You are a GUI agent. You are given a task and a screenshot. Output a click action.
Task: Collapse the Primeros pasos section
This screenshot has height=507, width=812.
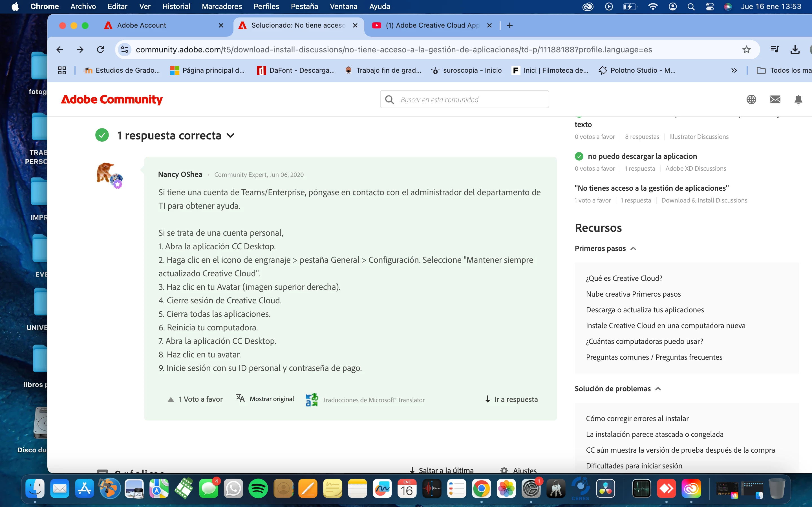[x=633, y=248]
